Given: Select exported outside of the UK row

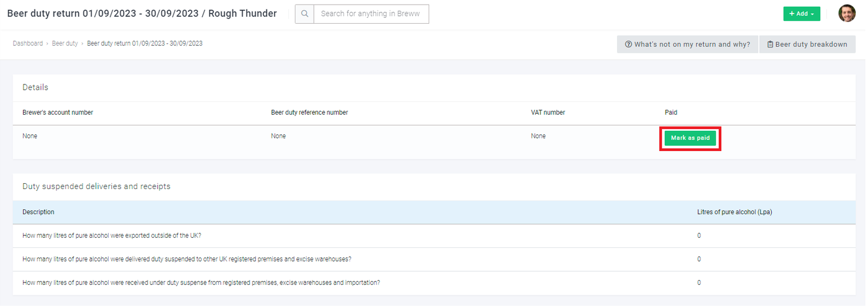Looking at the screenshot, I should [x=434, y=235].
